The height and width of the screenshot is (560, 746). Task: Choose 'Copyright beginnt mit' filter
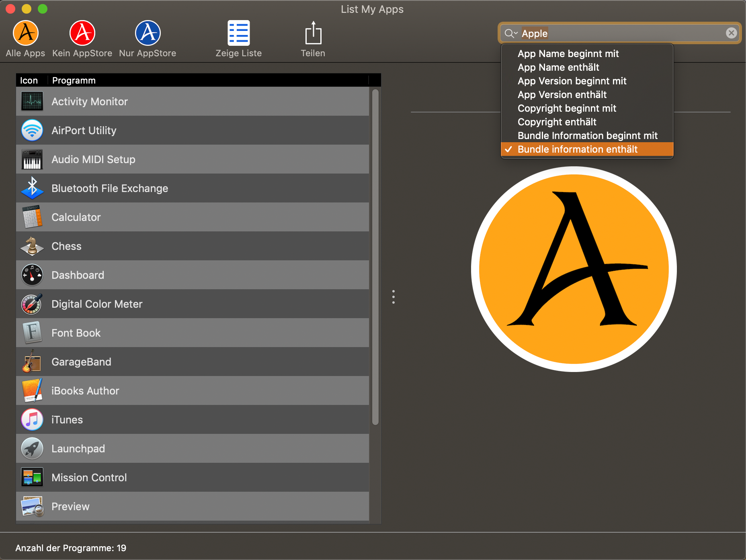click(x=587, y=108)
